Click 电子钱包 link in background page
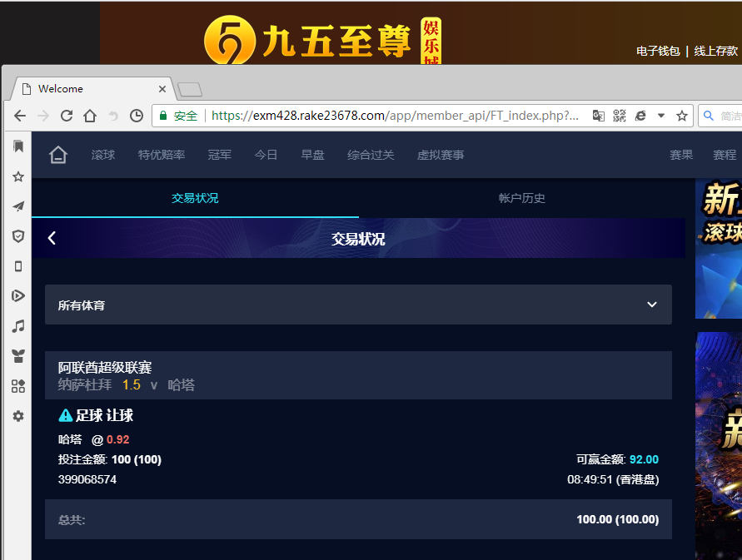The height and width of the screenshot is (560, 742). (x=658, y=51)
